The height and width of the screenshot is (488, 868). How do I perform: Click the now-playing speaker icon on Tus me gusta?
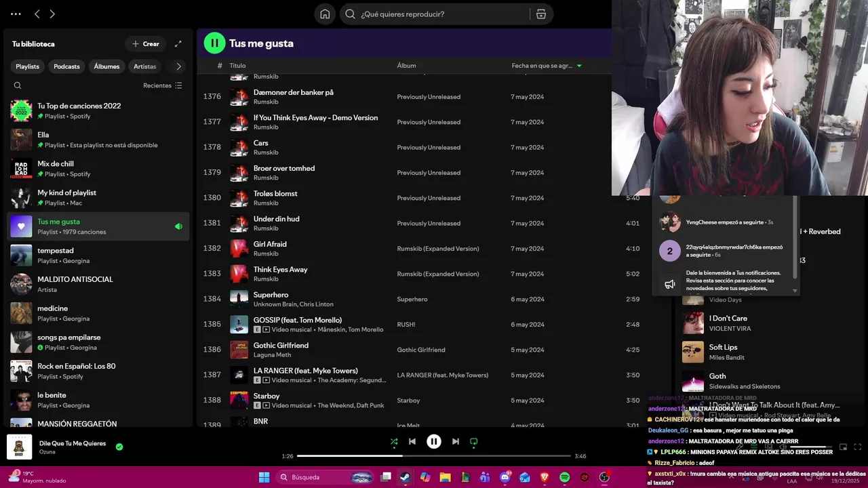point(178,226)
